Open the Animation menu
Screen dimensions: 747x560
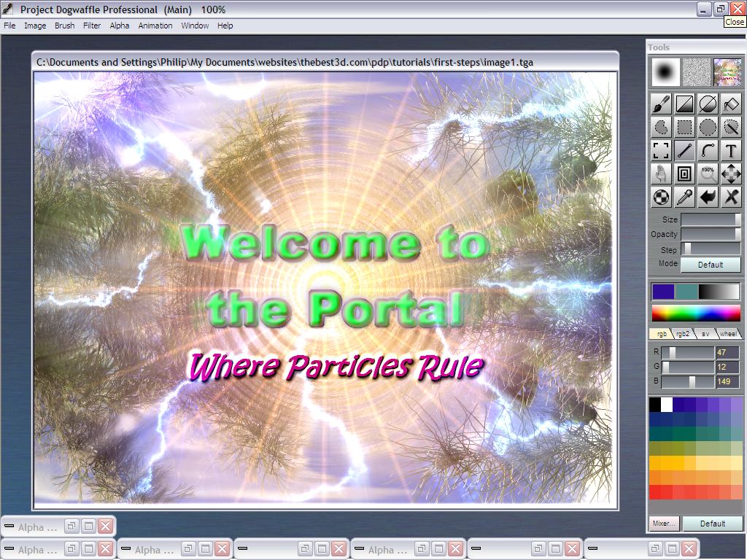pyautogui.click(x=155, y=26)
